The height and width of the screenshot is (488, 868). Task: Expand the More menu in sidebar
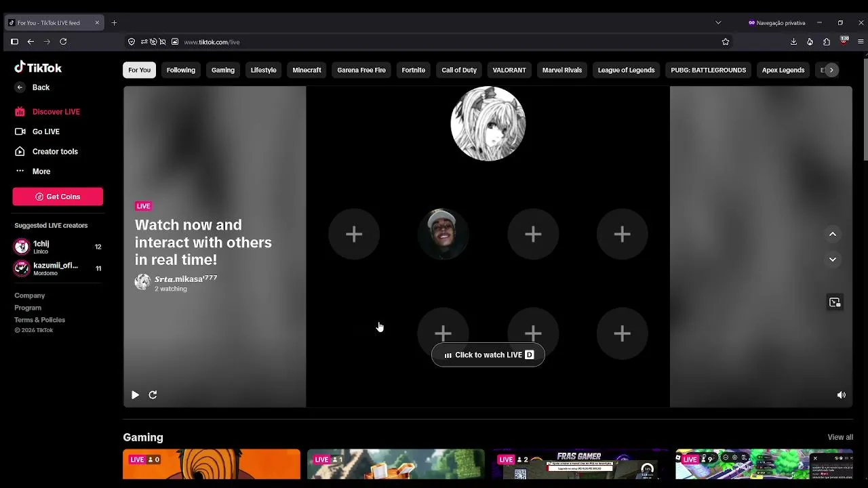tap(33, 171)
